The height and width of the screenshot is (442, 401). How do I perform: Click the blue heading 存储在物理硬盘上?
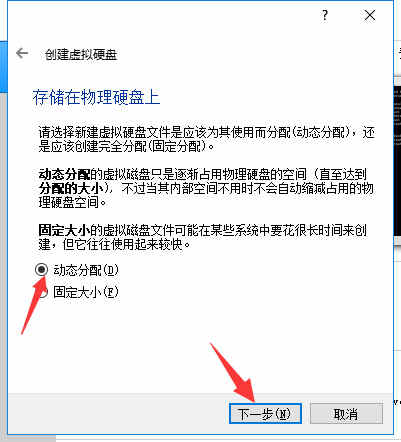96,97
